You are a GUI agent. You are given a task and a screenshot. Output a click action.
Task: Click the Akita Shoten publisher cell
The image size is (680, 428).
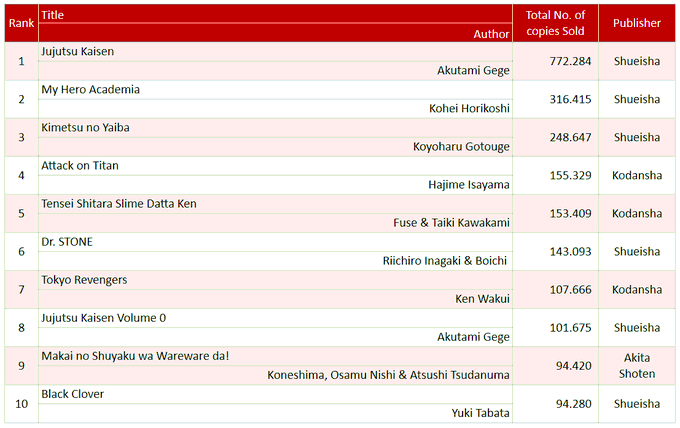637,366
